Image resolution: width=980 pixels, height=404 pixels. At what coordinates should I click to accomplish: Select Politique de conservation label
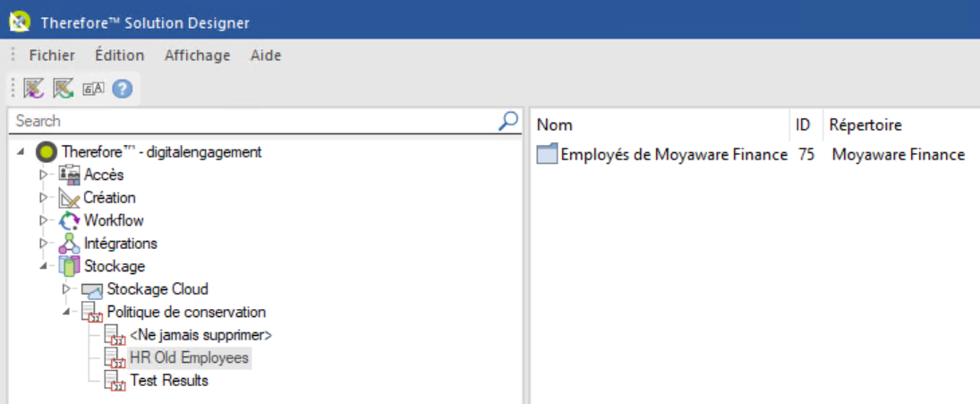click(186, 312)
